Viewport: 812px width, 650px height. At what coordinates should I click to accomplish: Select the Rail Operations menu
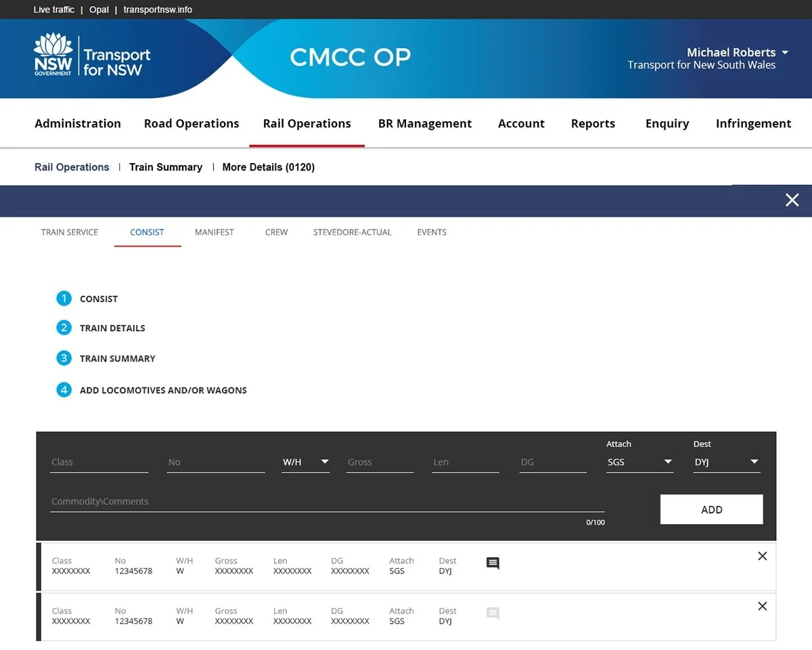(307, 123)
